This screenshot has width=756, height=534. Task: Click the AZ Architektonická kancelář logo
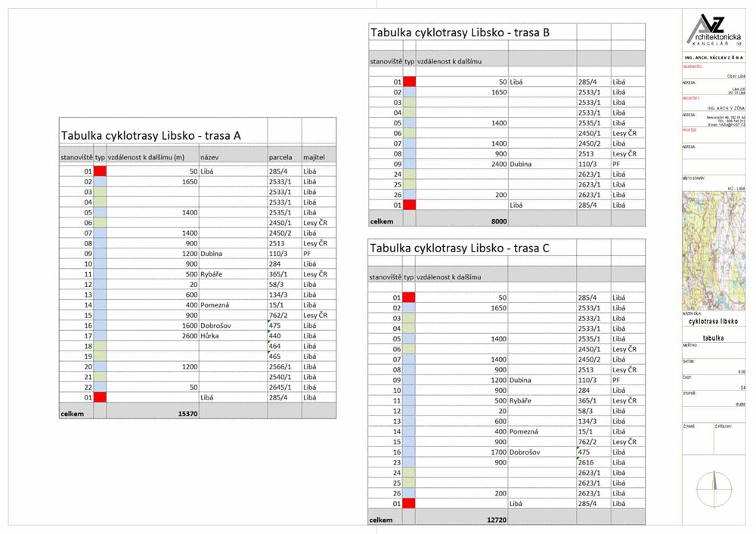[714, 30]
